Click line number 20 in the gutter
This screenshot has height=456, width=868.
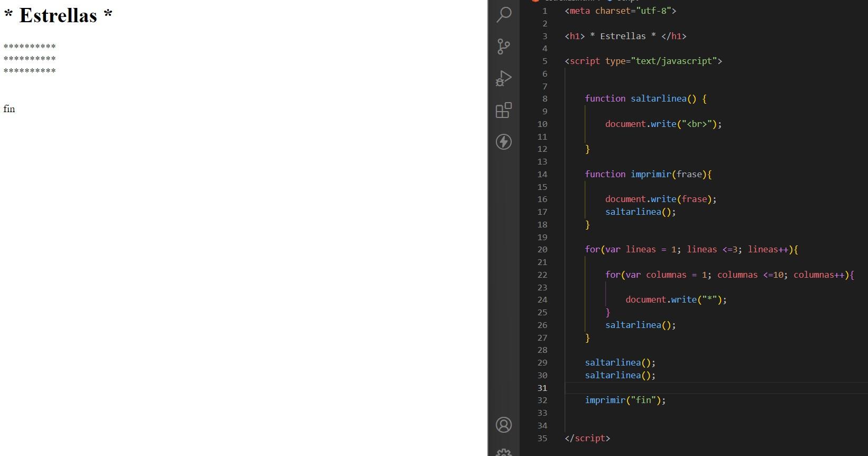542,249
